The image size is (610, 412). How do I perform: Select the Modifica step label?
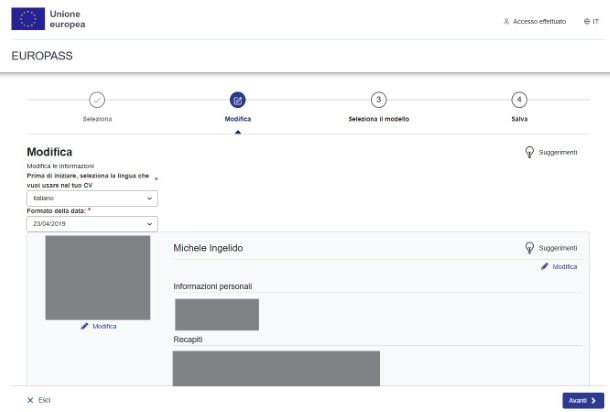[238, 119]
